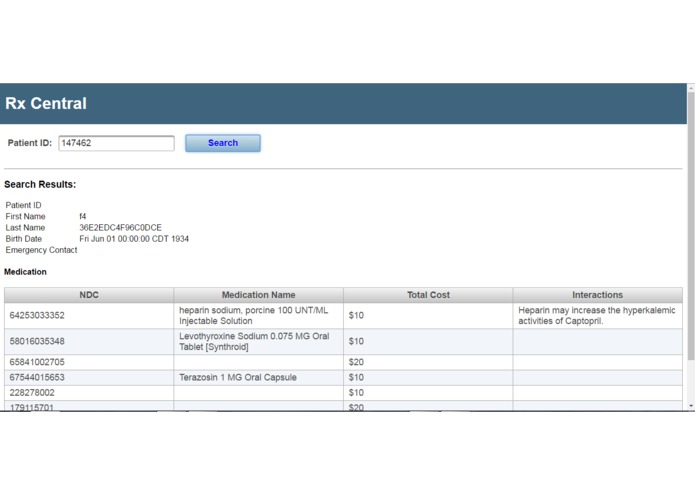
Task: Click the Patient ID label in results
Action: [x=23, y=205]
